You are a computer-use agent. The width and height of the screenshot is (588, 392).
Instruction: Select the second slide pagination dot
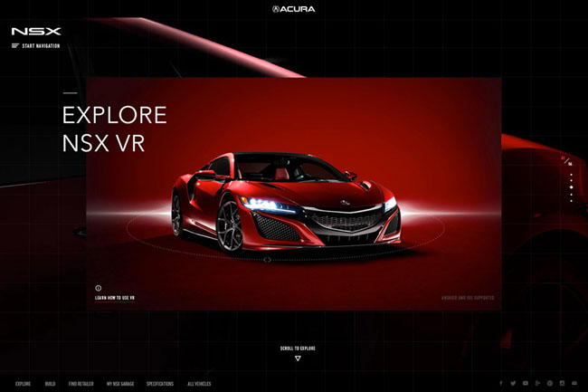pyautogui.click(x=571, y=181)
